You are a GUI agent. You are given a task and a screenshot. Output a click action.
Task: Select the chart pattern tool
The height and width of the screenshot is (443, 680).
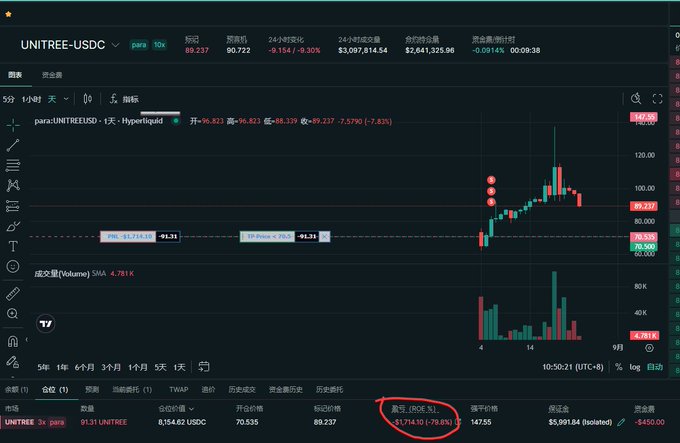tap(13, 186)
